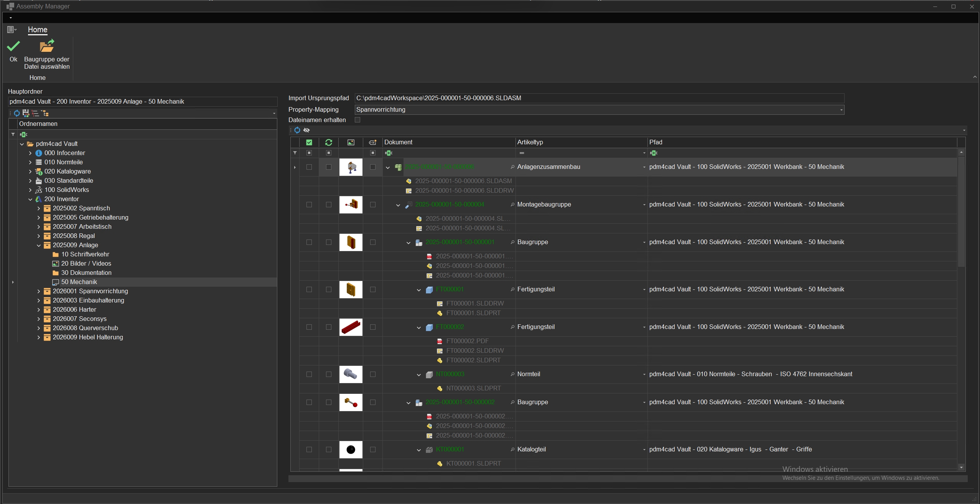Click the folder icon for Baugruppe oder Datei auswählen
The width and height of the screenshot is (980, 504).
pos(47,46)
